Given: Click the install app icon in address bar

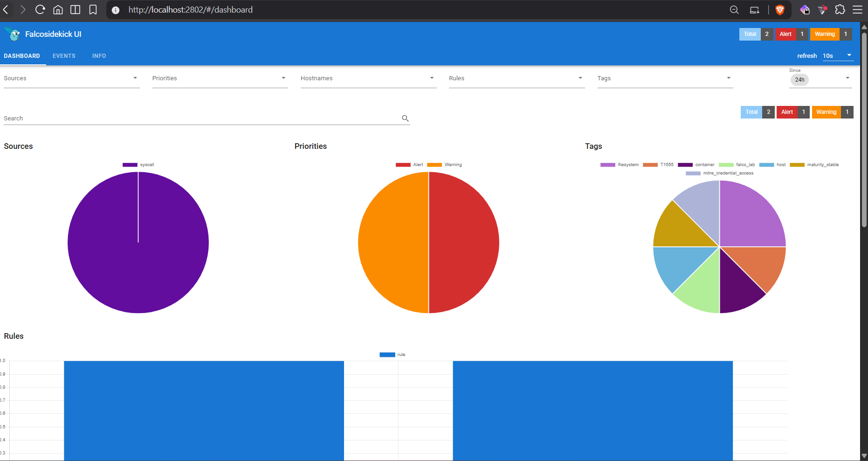Looking at the screenshot, I should [x=754, y=10].
